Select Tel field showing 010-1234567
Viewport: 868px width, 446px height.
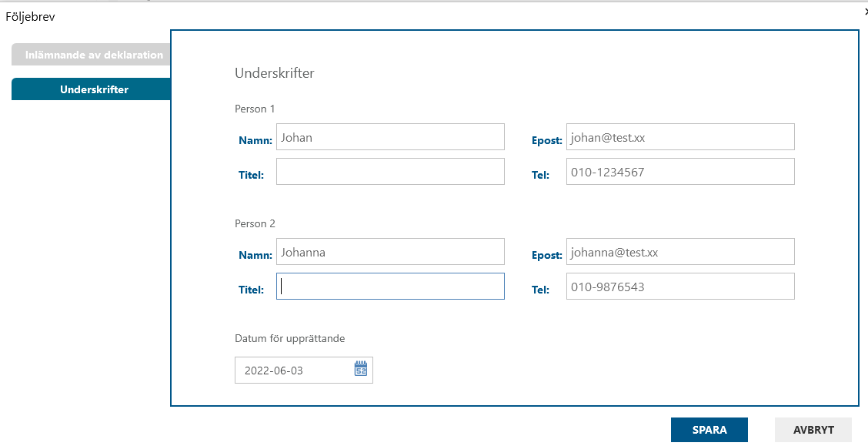click(680, 171)
